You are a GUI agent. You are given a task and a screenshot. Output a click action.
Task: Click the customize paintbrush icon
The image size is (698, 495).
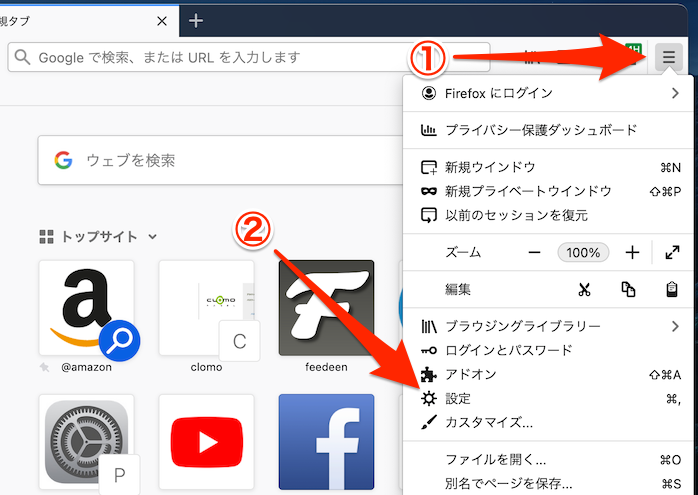click(x=429, y=422)
